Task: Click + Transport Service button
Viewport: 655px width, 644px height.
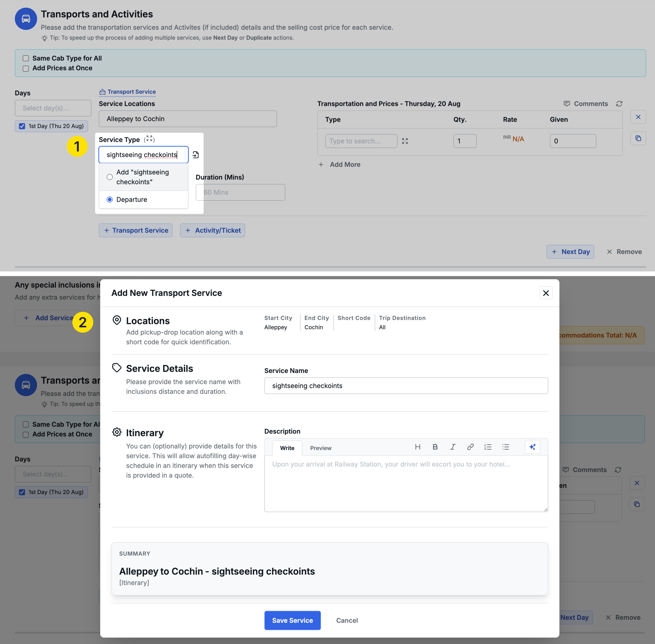Action: coord(136,230)
